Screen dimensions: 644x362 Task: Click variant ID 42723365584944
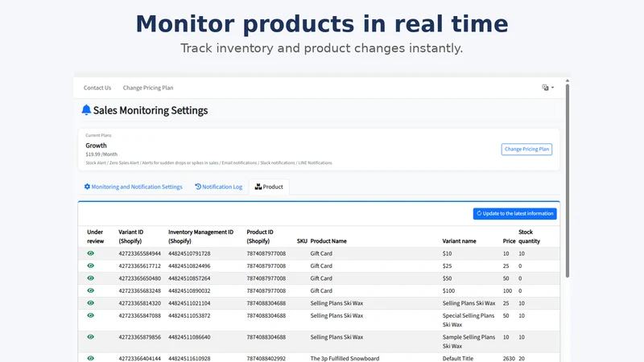[139, 253]
